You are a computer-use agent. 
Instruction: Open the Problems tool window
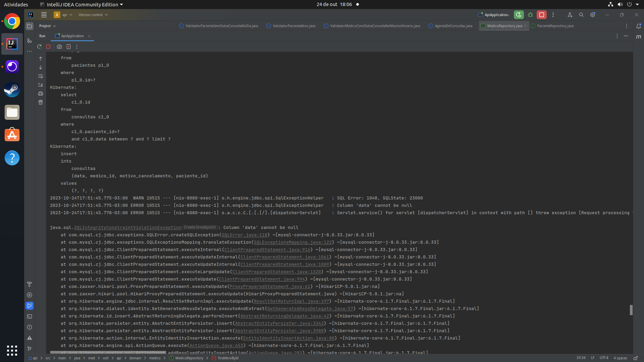pyautogui.click(x=30, y=327)
